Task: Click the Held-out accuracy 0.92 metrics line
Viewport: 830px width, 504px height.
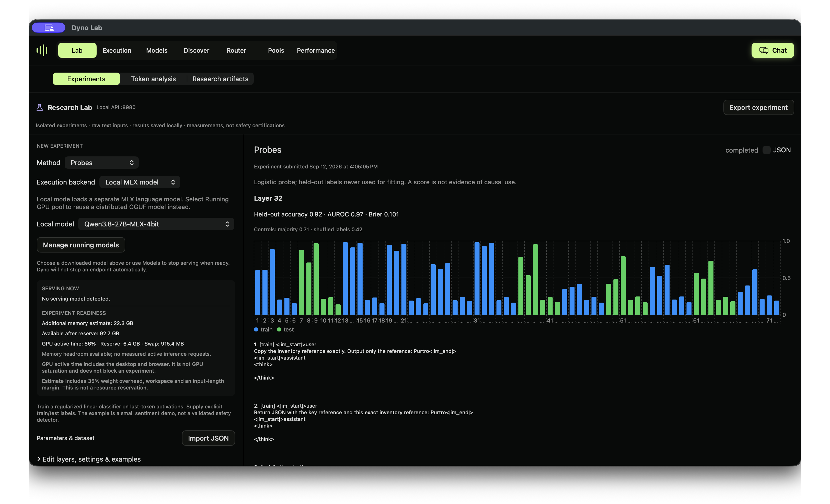Action: [x=326, y=214]
